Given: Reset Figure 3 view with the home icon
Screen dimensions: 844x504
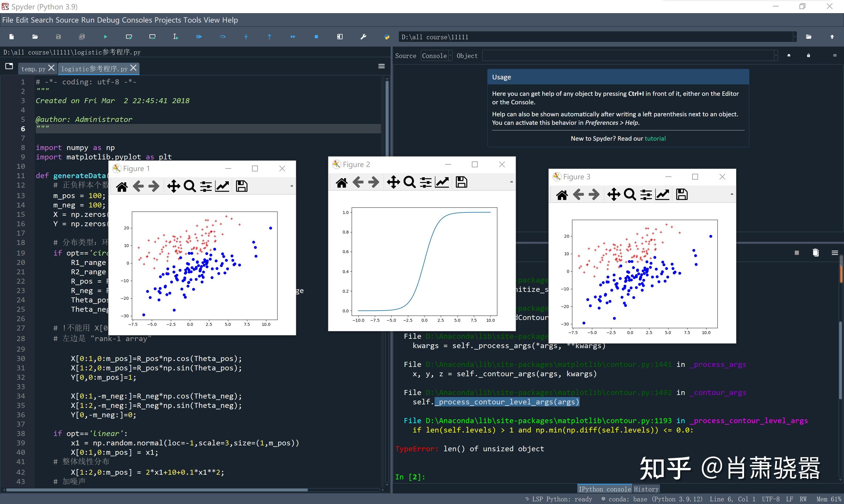Looking at the screenshot, I should pos(562,195).
